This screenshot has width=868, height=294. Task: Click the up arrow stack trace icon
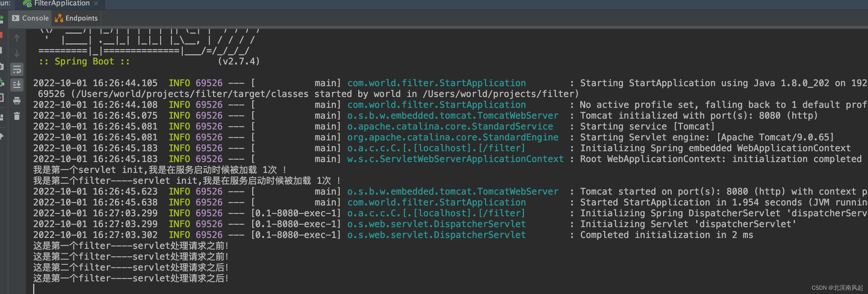(17, 38)
